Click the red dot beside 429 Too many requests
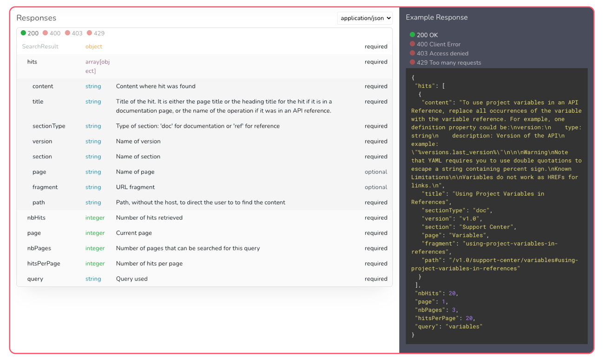This screenshot has height=364, width=612. coord(413,62)
